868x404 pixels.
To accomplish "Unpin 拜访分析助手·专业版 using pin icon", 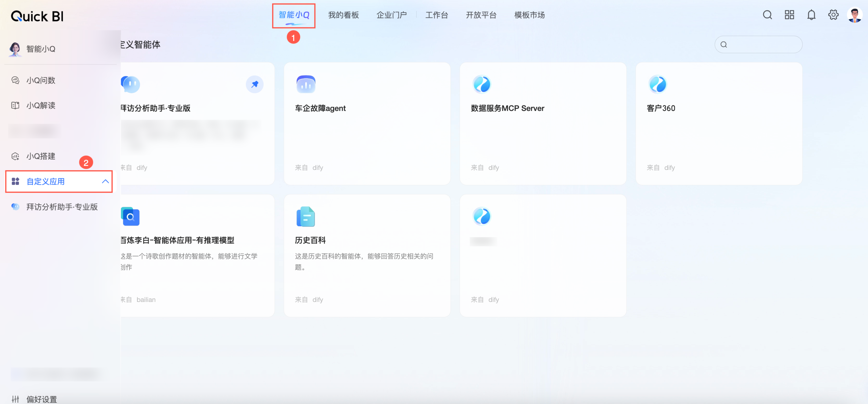I will (254, 84).
